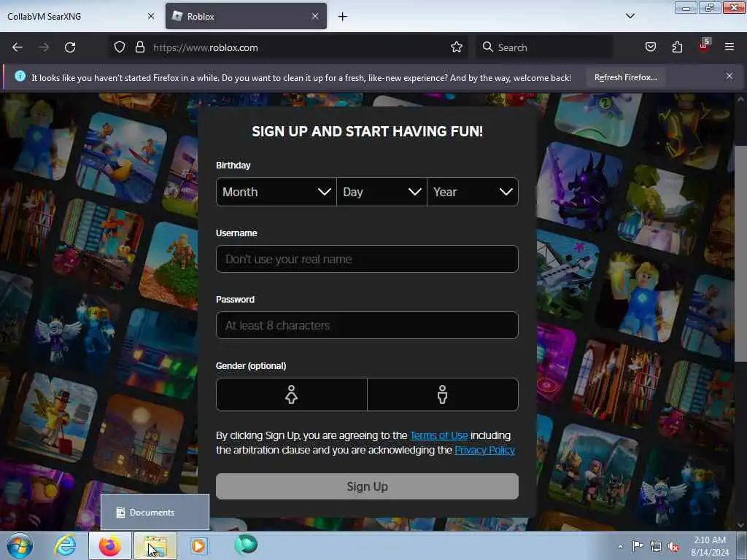Viewport: 747px width, 560px height.
Task: List all tabs with the chevron
Action: click(630, 16)
